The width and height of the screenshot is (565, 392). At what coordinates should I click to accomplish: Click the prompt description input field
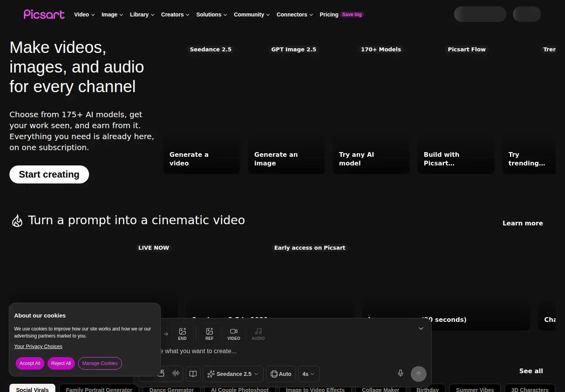click(282, 351)
